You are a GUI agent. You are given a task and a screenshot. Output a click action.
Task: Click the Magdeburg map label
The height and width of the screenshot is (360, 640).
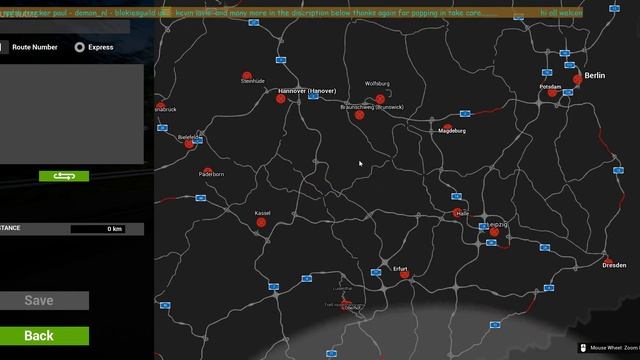(x=452, y=131)
